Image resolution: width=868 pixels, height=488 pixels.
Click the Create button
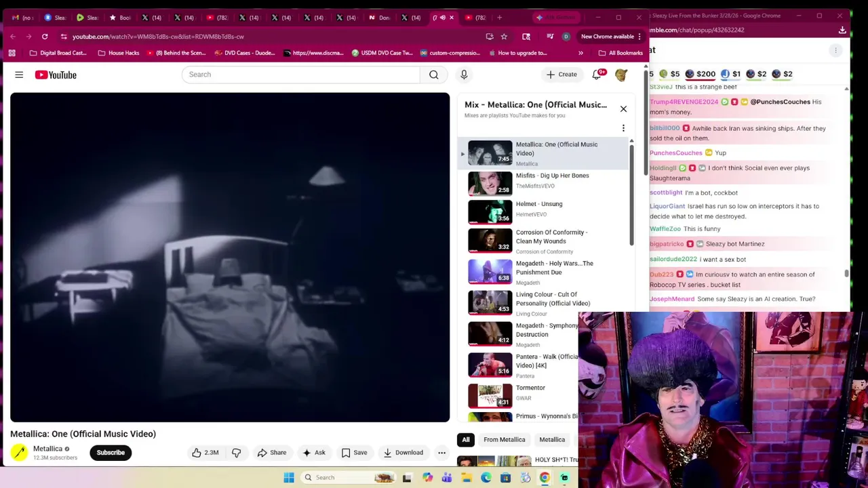562,75
